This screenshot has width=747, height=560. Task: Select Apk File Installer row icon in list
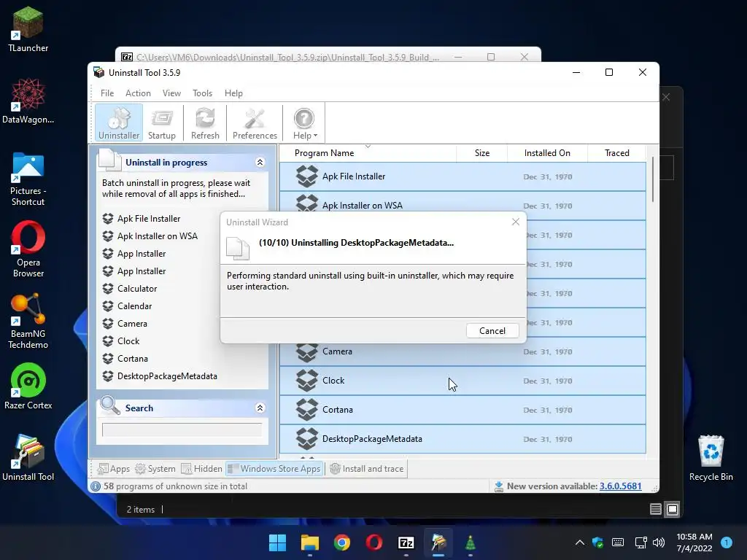tap(307, 176)
